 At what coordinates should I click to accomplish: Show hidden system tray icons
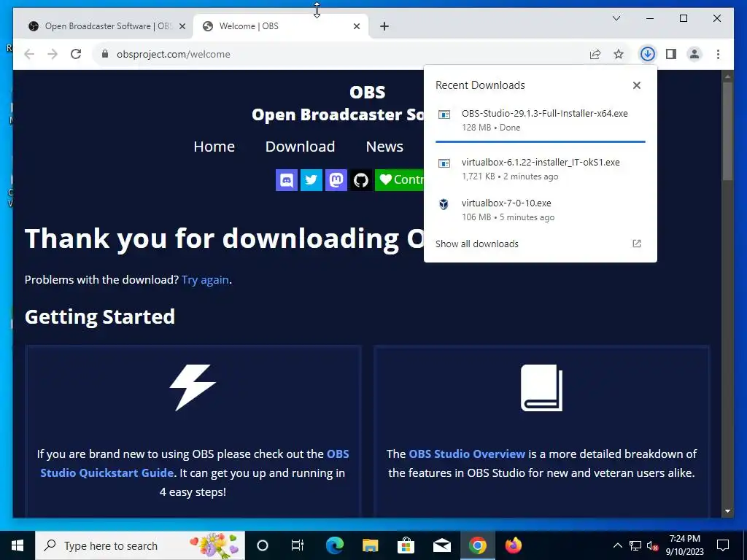[617, 545]
